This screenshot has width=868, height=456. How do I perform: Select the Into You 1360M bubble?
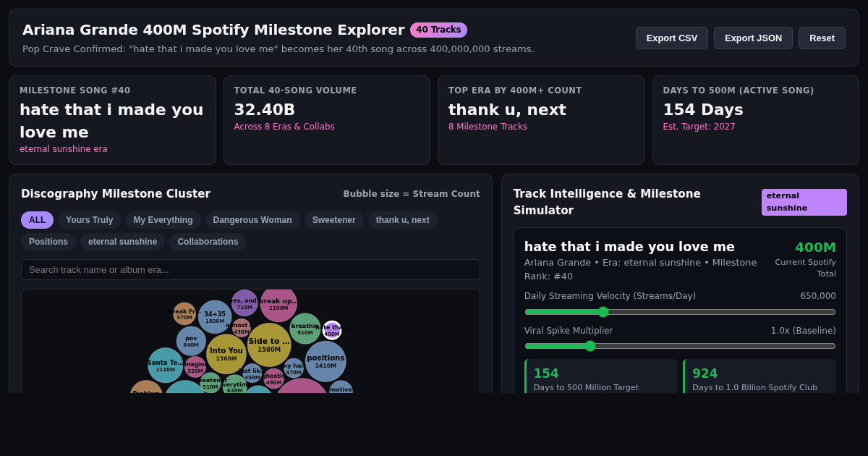coord(226,354)
